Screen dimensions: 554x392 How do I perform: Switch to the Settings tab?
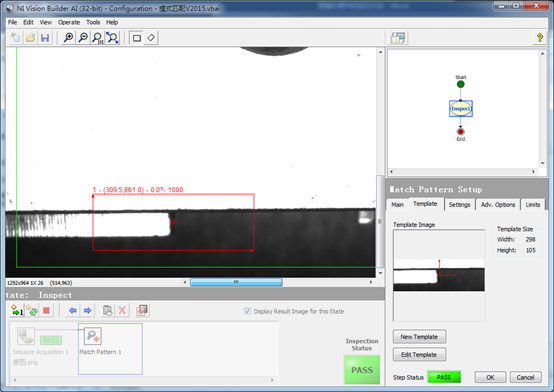coord(459,205)
